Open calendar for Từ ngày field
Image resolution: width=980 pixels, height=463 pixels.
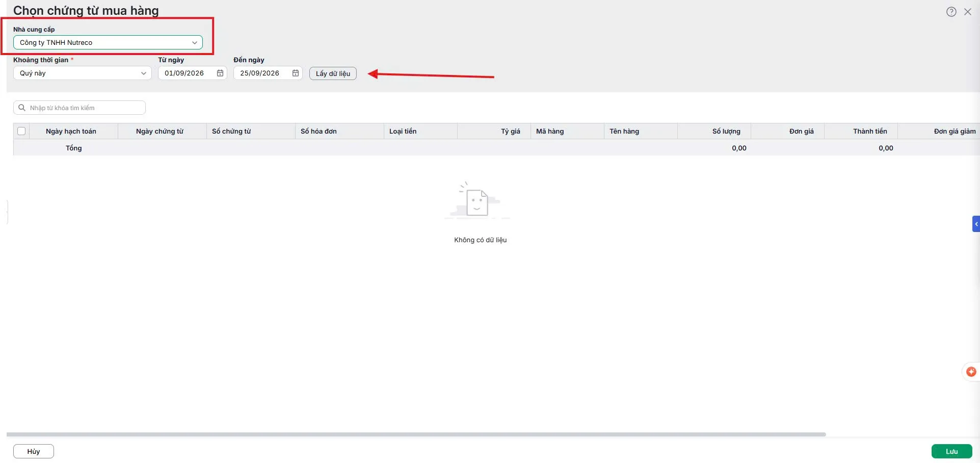(x=220, y=73)
